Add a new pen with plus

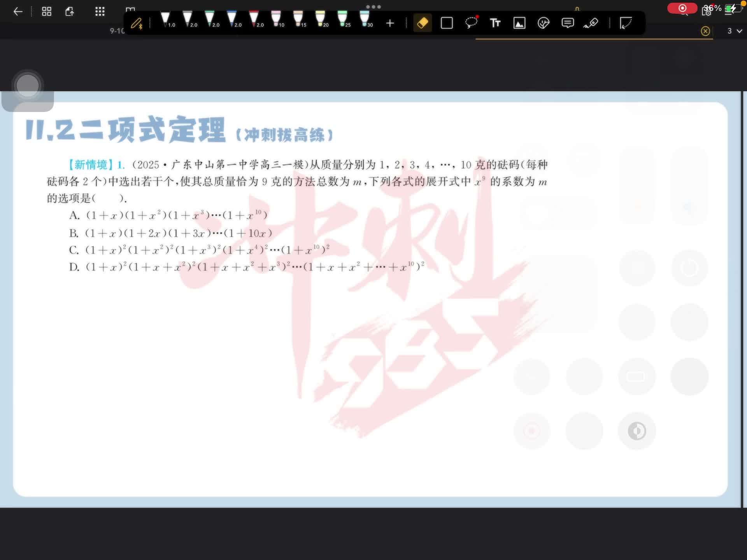pos(390,23)
